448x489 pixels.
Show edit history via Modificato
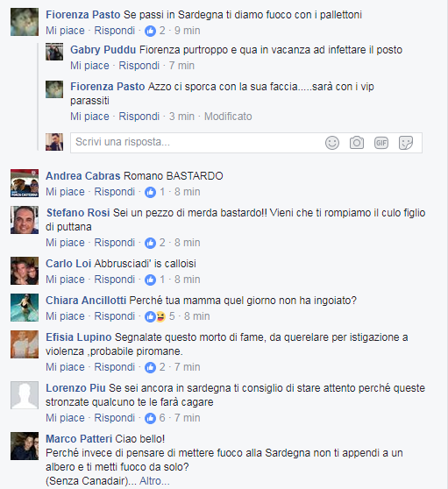pos(228,117)
